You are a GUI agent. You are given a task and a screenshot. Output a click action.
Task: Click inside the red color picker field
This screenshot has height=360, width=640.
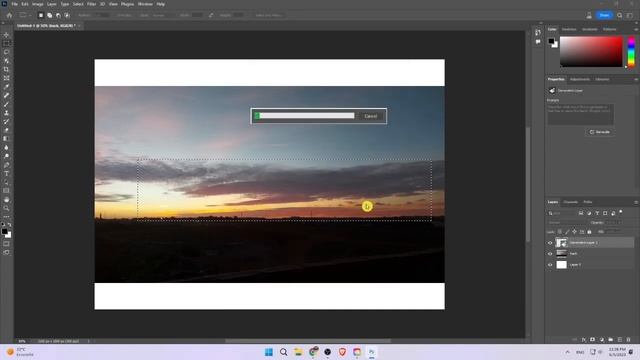click(591, 52)
